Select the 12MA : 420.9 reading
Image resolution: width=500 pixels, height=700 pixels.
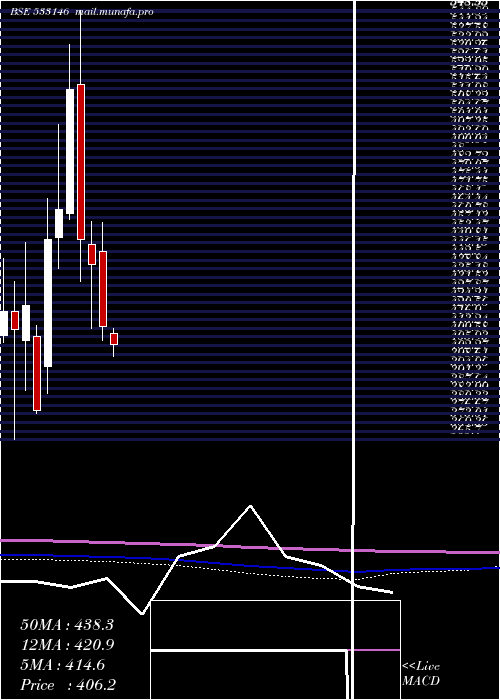pos(67,645)
